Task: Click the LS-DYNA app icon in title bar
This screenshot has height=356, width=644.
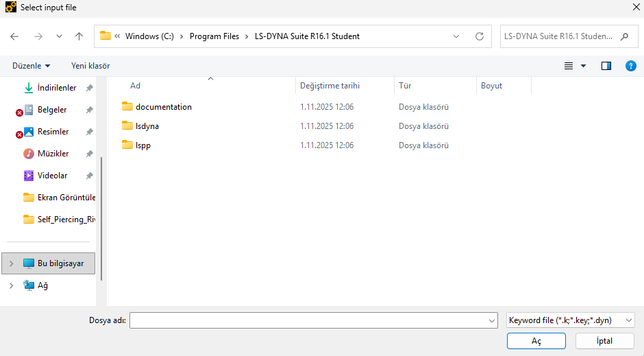Action: point(11,7)
